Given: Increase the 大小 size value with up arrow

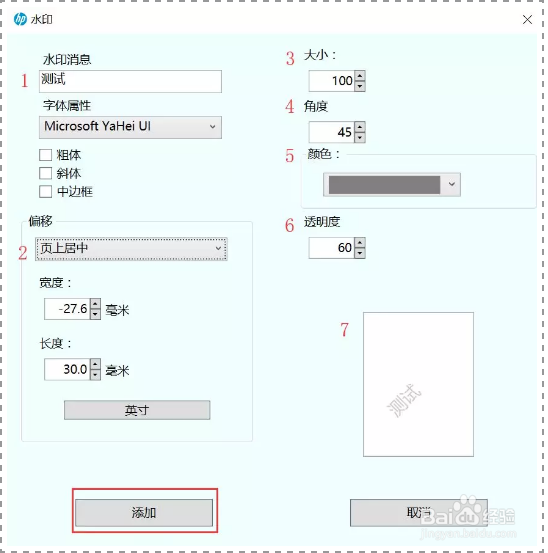Looking at the screenshot, I should (360, 75).
